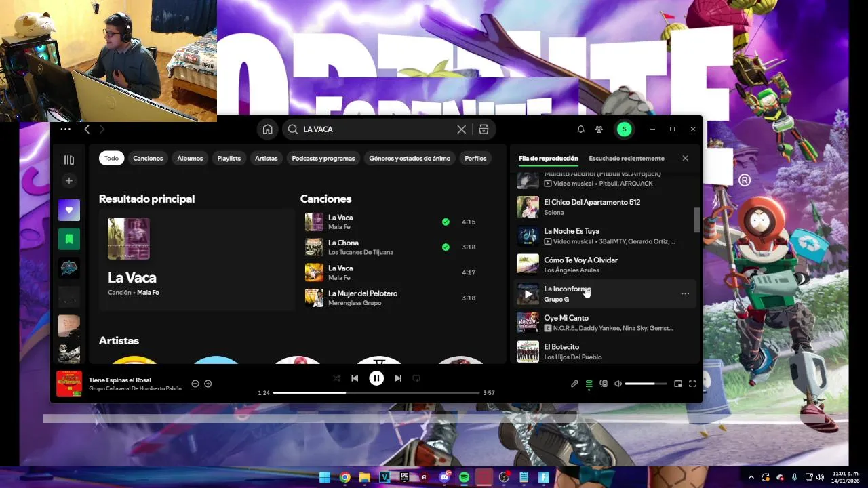Open the green S profile avatar
The height and width of the screenshot is (488, 868).
coord(624,129)
